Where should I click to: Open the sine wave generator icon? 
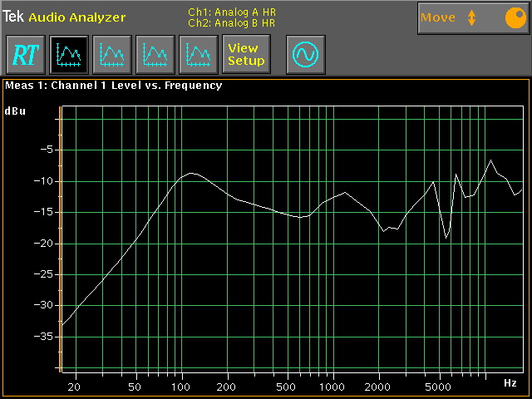[305, 55]
